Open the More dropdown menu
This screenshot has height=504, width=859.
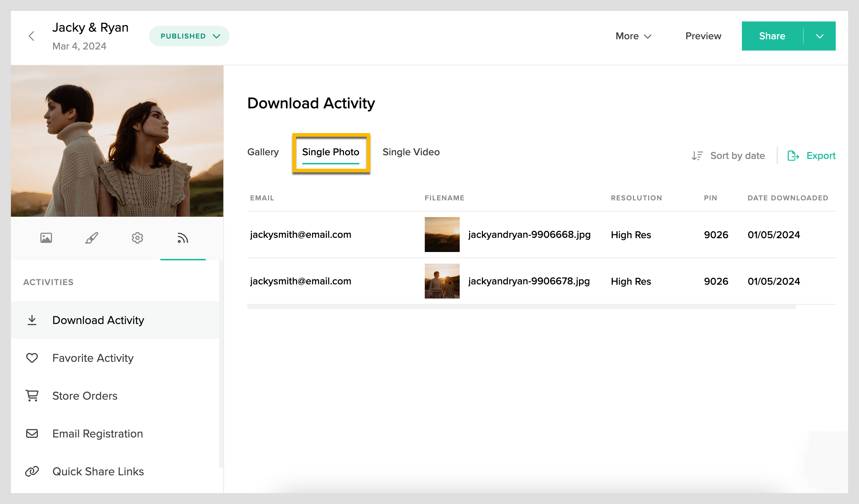pos(633,36)
